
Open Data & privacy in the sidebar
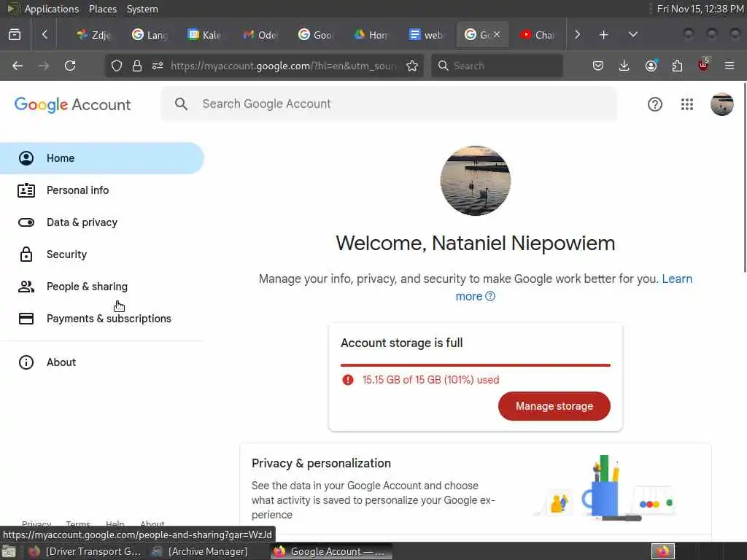coord(102,222)
